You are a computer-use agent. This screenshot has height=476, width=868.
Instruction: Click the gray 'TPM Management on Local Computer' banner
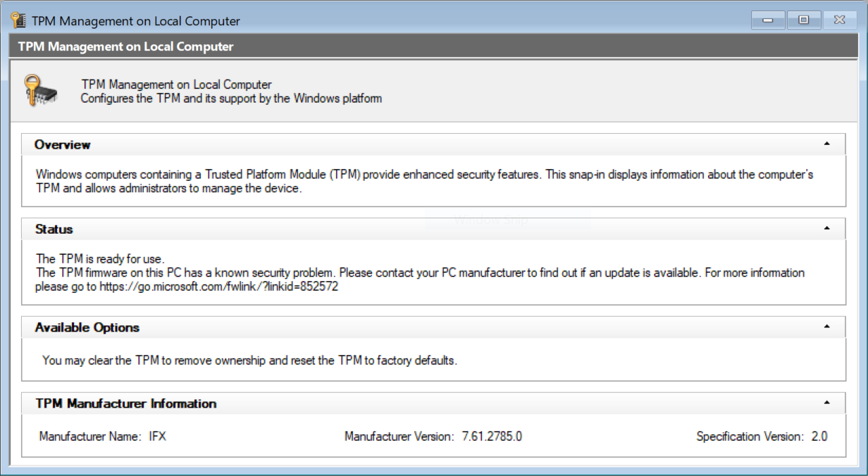[434, 47]
